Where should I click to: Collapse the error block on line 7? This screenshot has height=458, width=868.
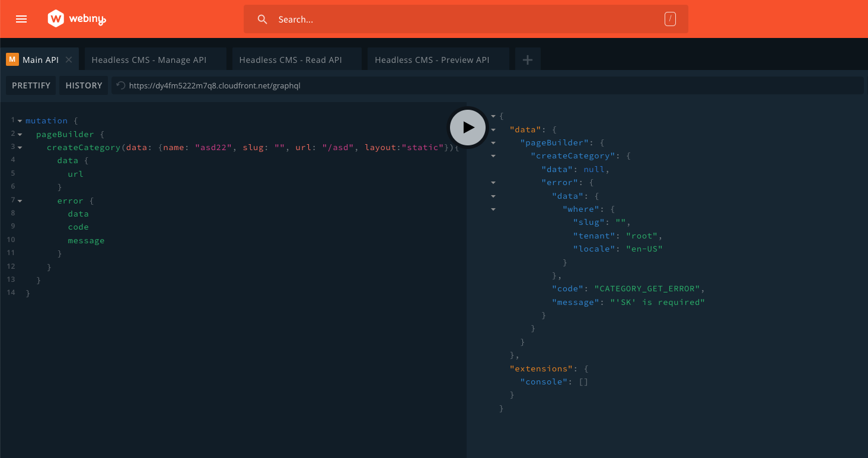tap(20, 201)
